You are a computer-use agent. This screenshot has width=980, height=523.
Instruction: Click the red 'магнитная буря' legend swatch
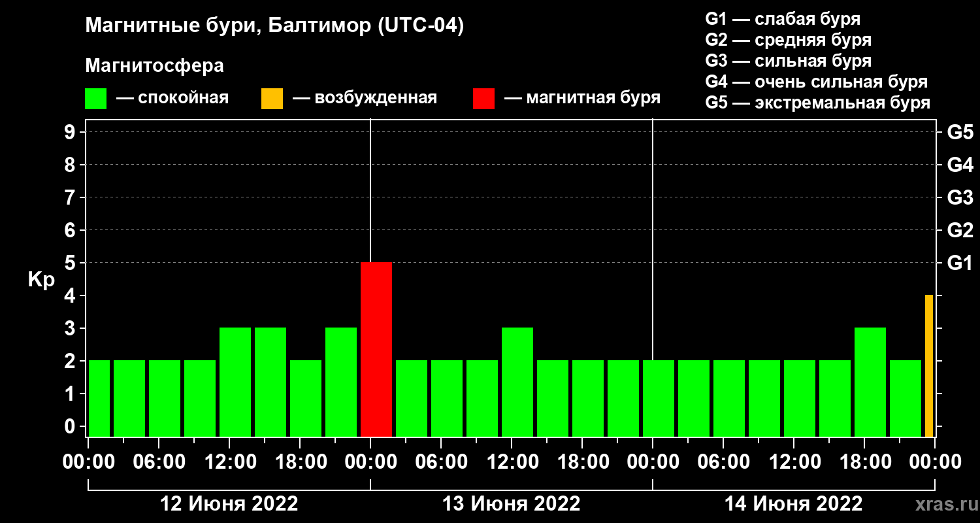[483, 99]
